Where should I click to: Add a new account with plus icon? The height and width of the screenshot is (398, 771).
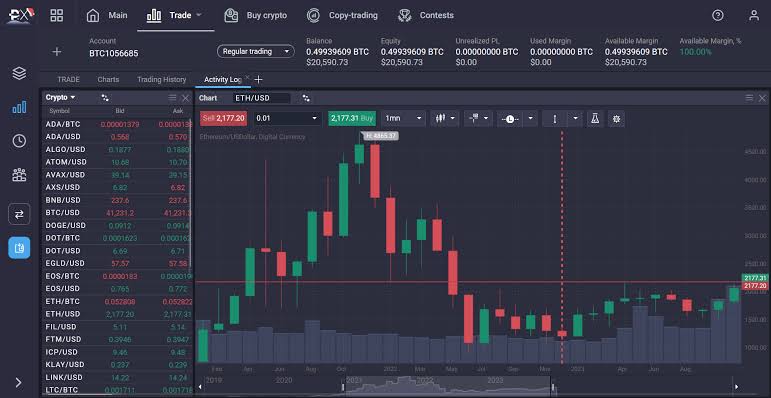click(x=57, y=52)
